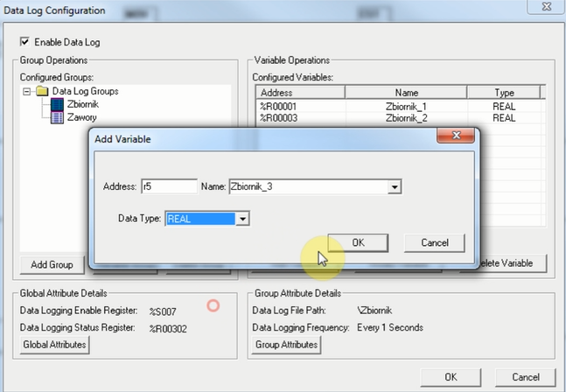Click the Address column header

(x=300, y=93)
